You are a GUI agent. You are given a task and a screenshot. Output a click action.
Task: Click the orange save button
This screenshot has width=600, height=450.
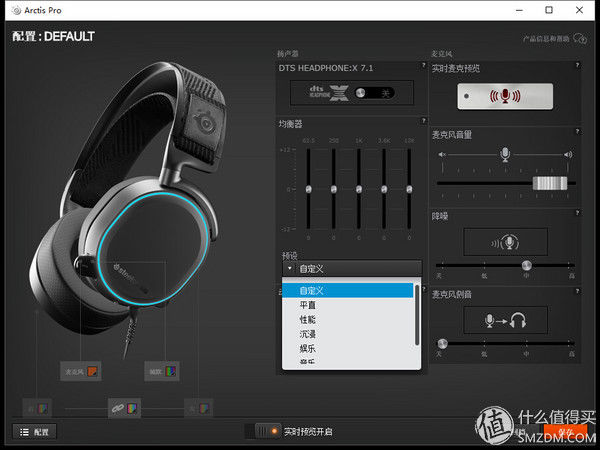[x=565, y=432]
